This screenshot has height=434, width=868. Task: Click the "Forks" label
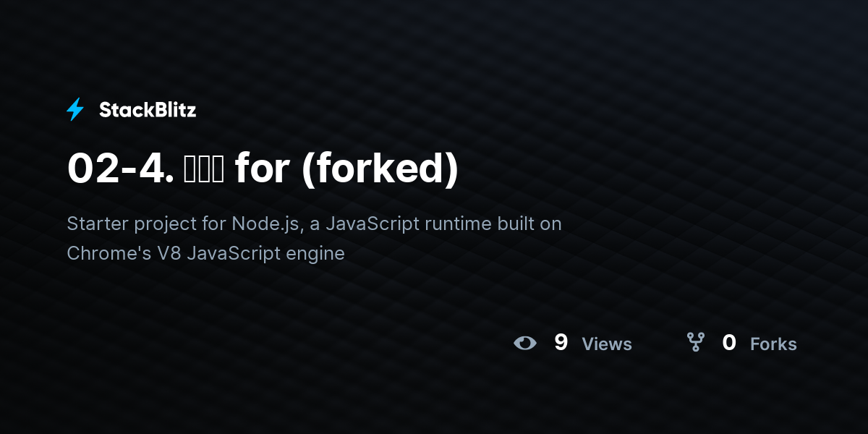point(773,344)
